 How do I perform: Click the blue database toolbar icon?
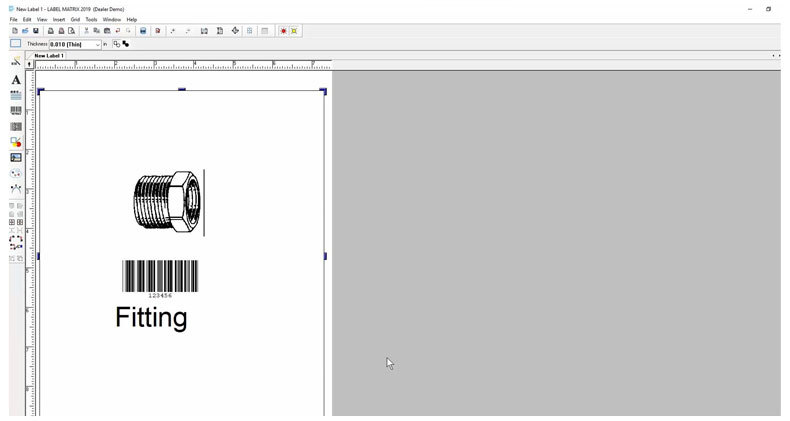tap(143, 31)
